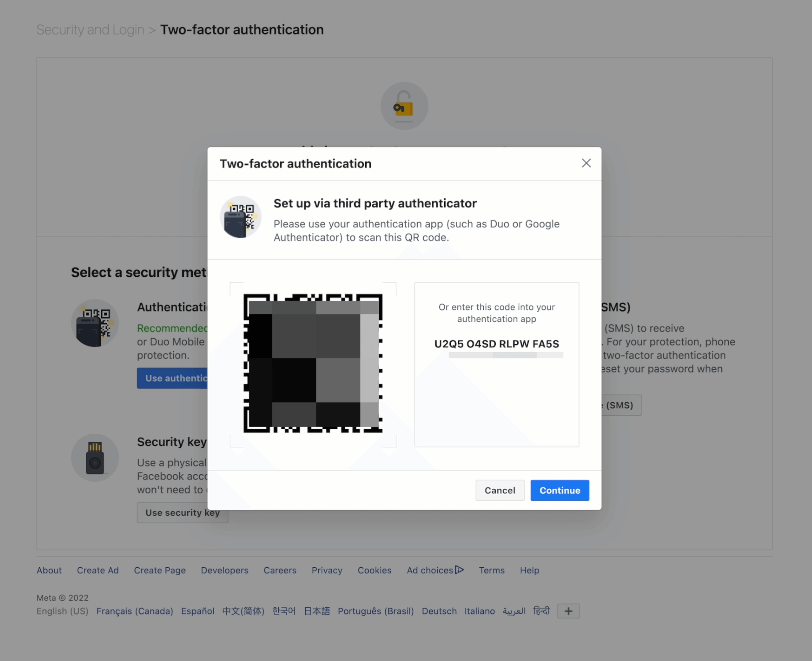Cancel the authenticator setup dialog
Viewport: 812px width, 661px height.
[500, 490]
